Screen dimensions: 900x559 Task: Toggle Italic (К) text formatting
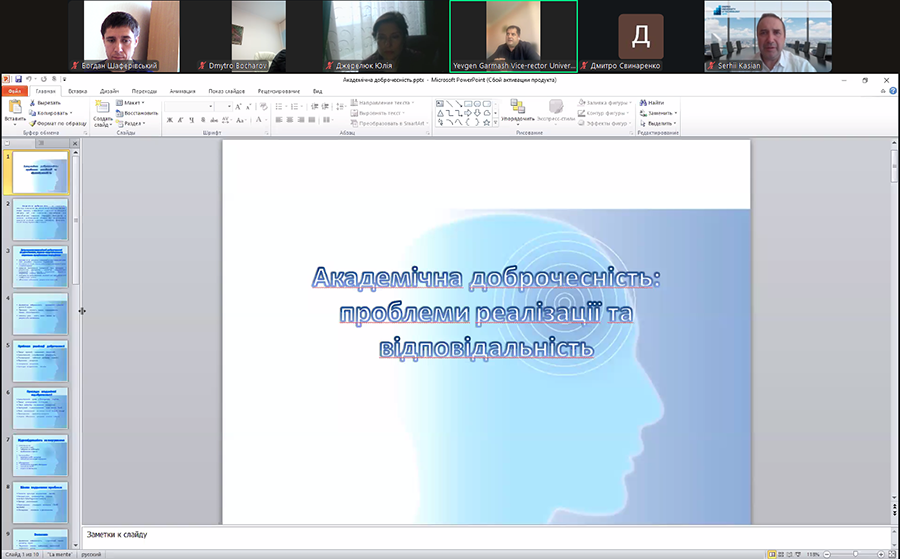tap(181, 120)
